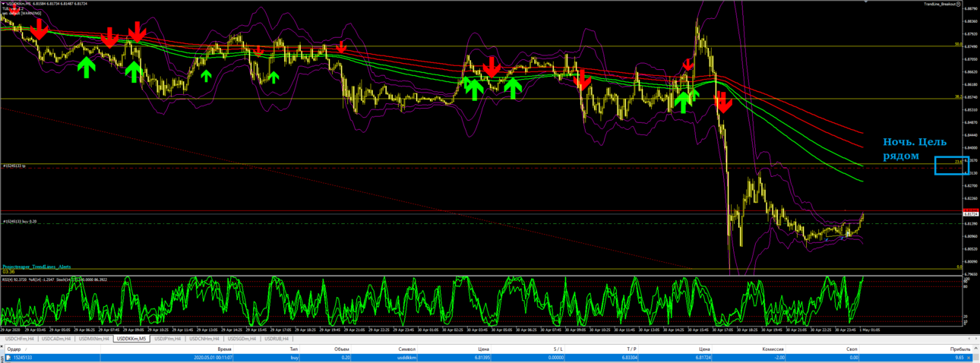This screenshot has width=980, height=363.
Task: Sort orders by the Тип column header
Action: [x=293, y=349]
